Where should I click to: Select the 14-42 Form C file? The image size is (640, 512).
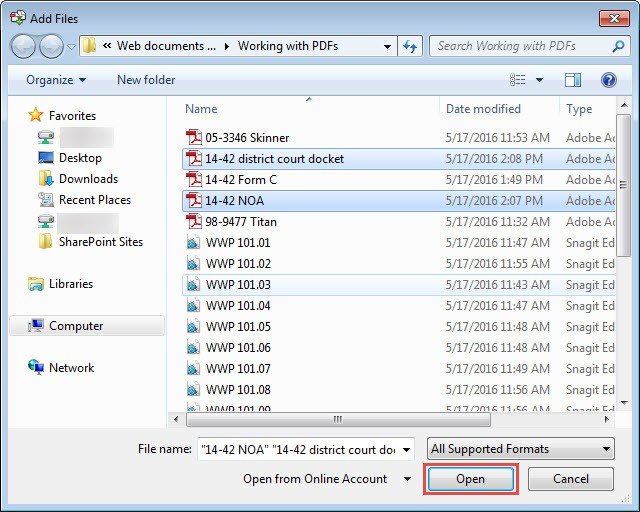(x=241, y=180)
